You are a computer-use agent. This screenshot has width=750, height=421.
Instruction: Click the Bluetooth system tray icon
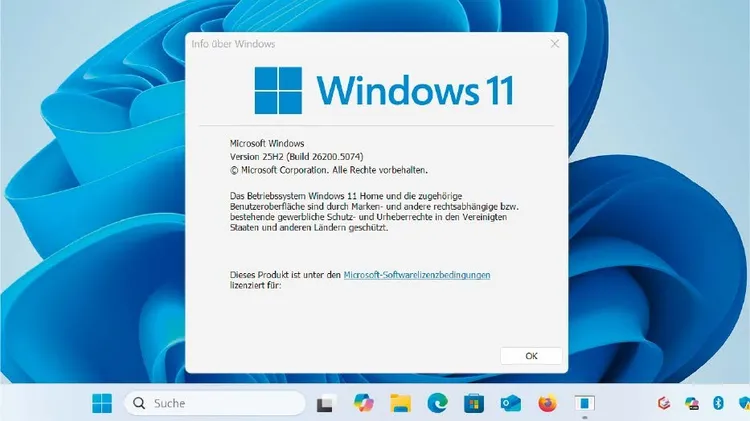717,403
